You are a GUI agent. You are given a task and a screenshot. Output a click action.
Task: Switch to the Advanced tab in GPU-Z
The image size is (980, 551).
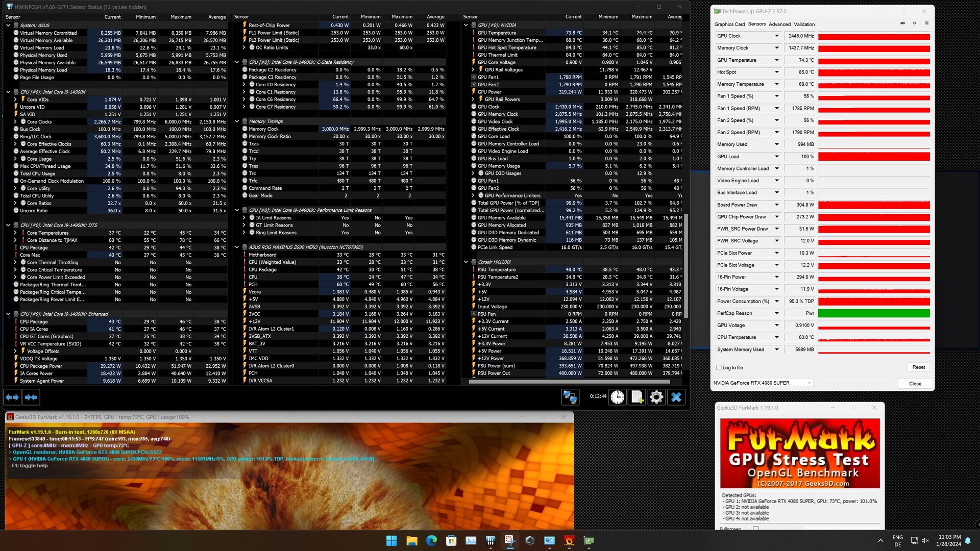pos(779,24)
